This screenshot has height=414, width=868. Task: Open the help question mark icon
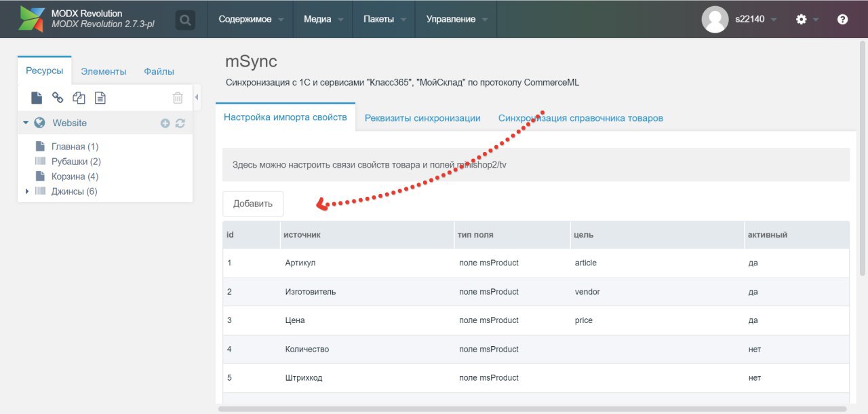pos(842,20)
